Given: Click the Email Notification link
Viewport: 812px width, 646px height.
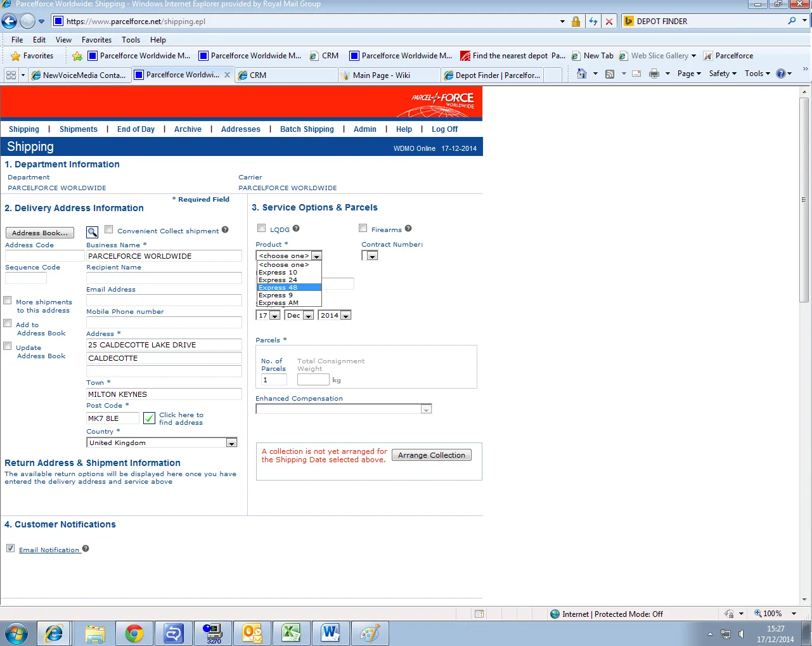Looking at the screenshot, I should 49,550.
